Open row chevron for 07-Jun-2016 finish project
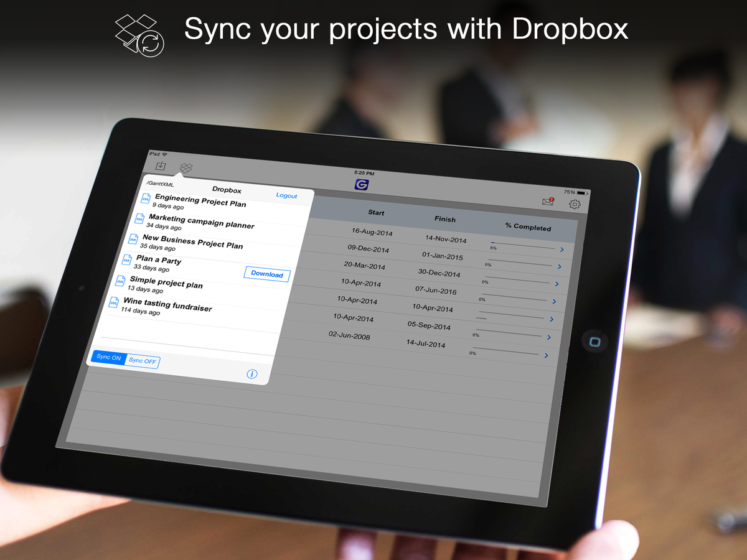 (x=554, y=302)
